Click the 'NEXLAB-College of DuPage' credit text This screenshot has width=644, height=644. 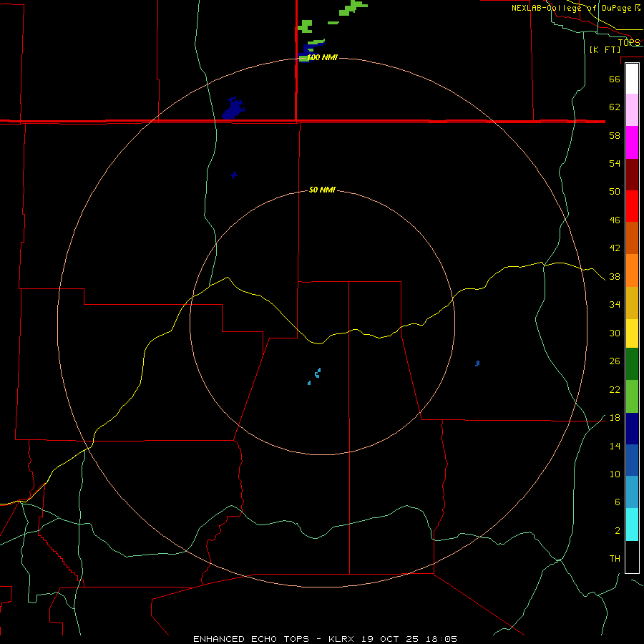pos(572,8)
